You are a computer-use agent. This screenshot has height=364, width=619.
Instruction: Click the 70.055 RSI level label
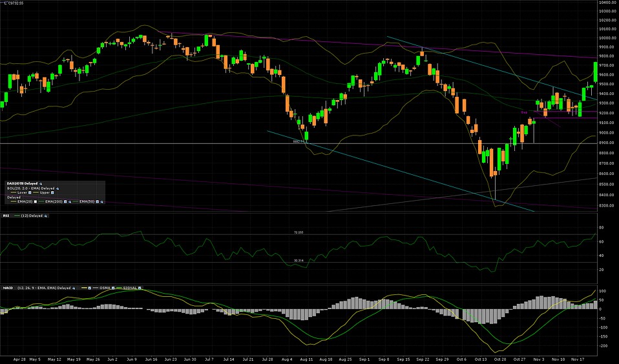click(x=299, y=233)
